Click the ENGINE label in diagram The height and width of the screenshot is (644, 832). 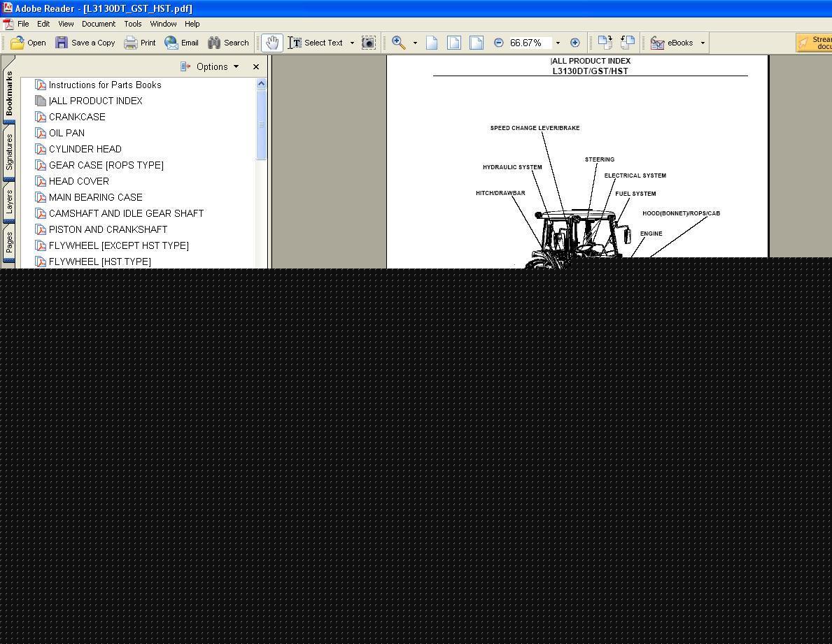(651, 234)
